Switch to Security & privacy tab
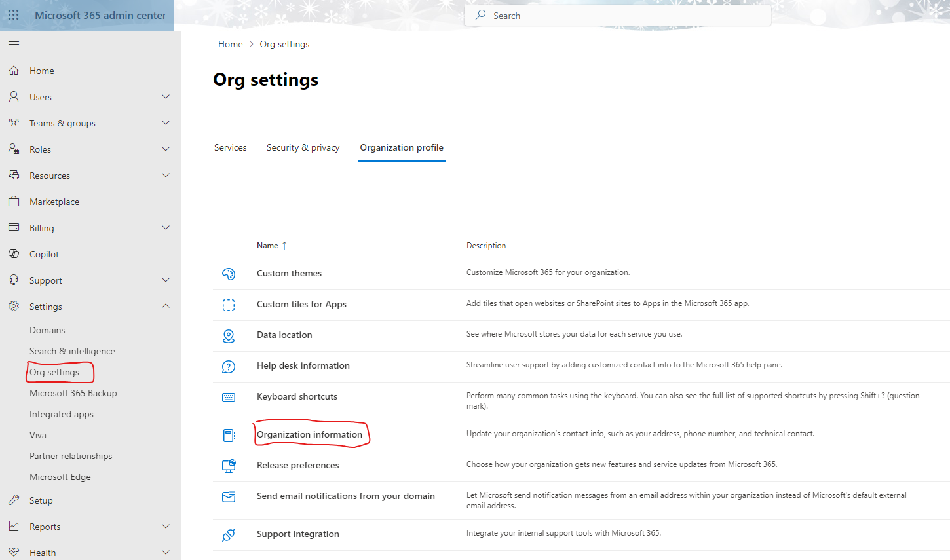Viewport: 950px width, 560px height. (303, 147)
